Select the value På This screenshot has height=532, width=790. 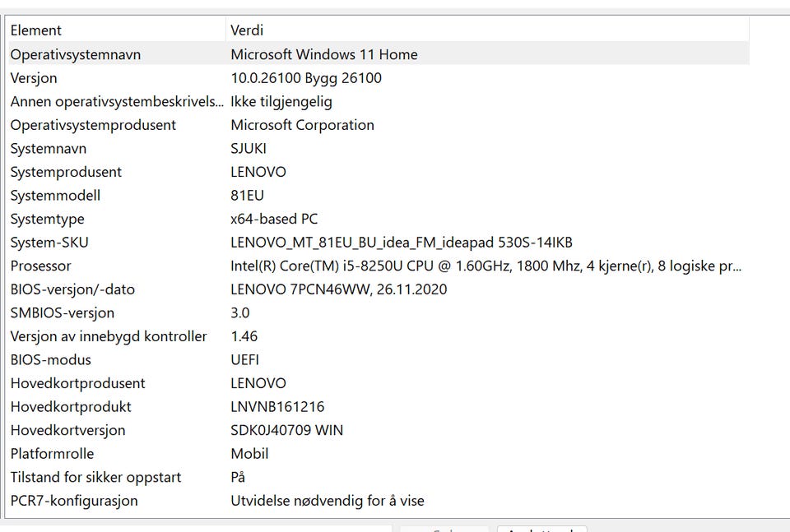pyautogui.click(x=238, y=477)
